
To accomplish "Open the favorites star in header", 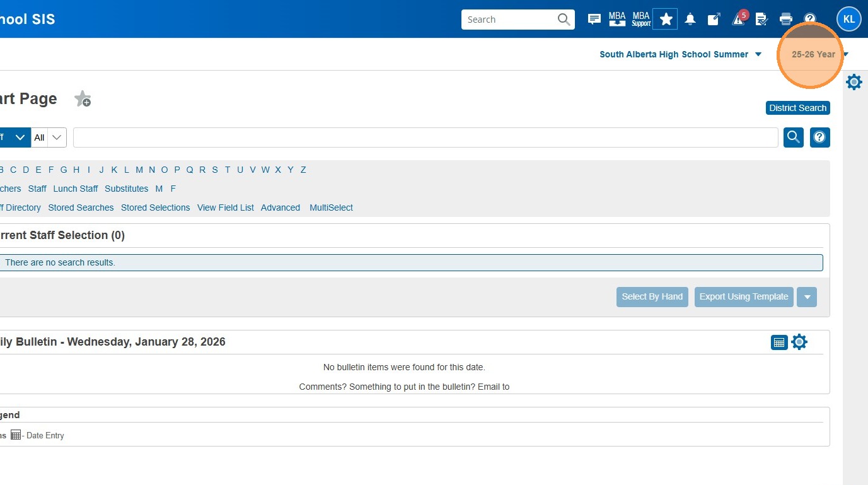I will click(666, 20).
